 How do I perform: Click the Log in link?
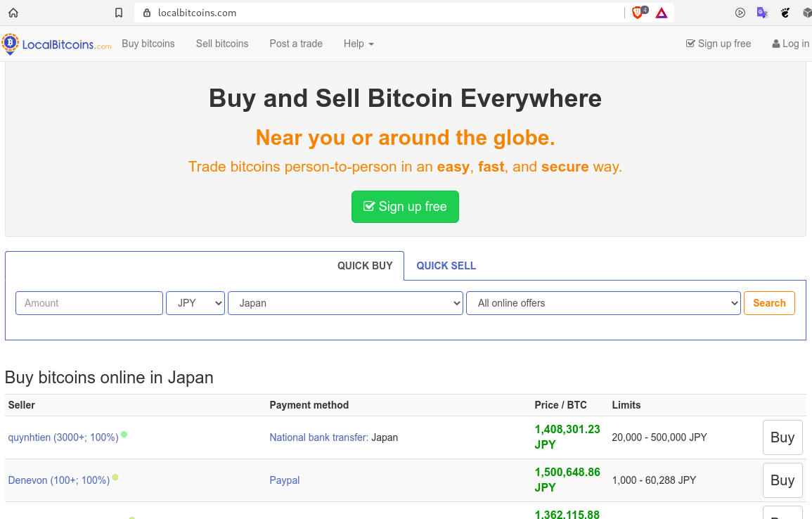790,44
